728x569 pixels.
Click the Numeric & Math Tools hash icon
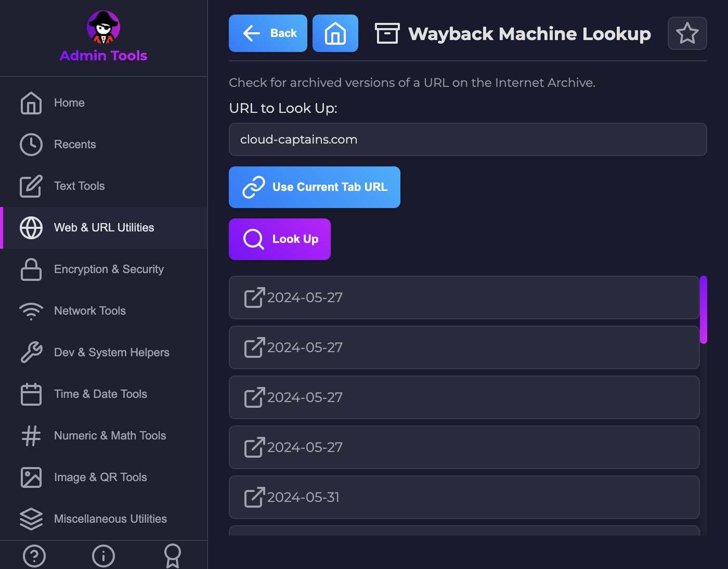coord(31,435)
